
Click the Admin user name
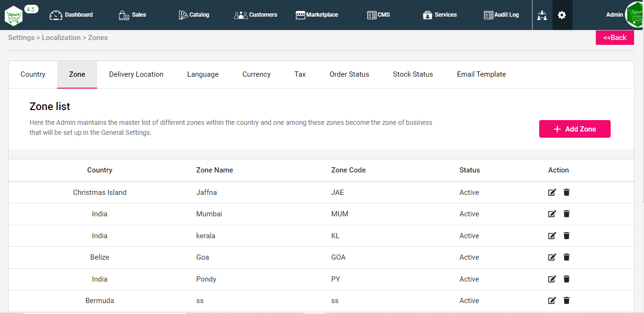[614, 15]
